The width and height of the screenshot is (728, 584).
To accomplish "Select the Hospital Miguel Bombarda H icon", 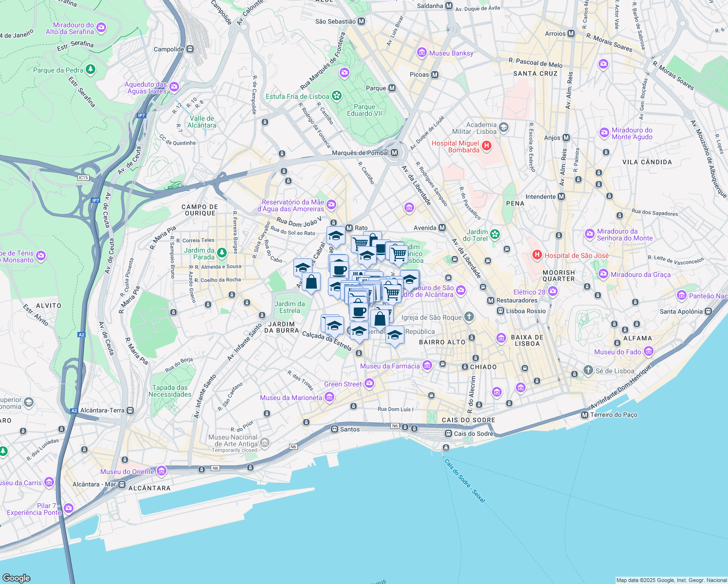I will pos(486,146).
